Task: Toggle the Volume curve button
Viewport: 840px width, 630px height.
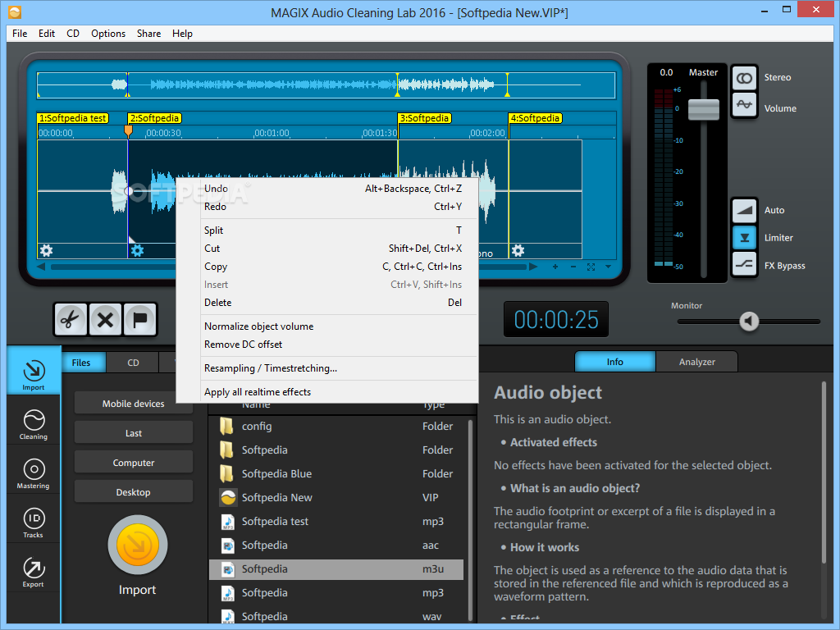Action: pyautogui.click(x=744, y=104)
